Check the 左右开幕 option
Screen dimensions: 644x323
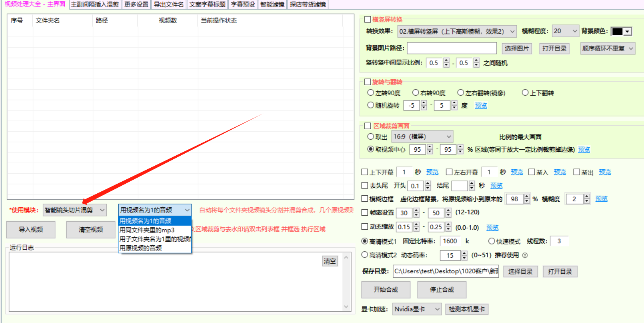[449, 172]
